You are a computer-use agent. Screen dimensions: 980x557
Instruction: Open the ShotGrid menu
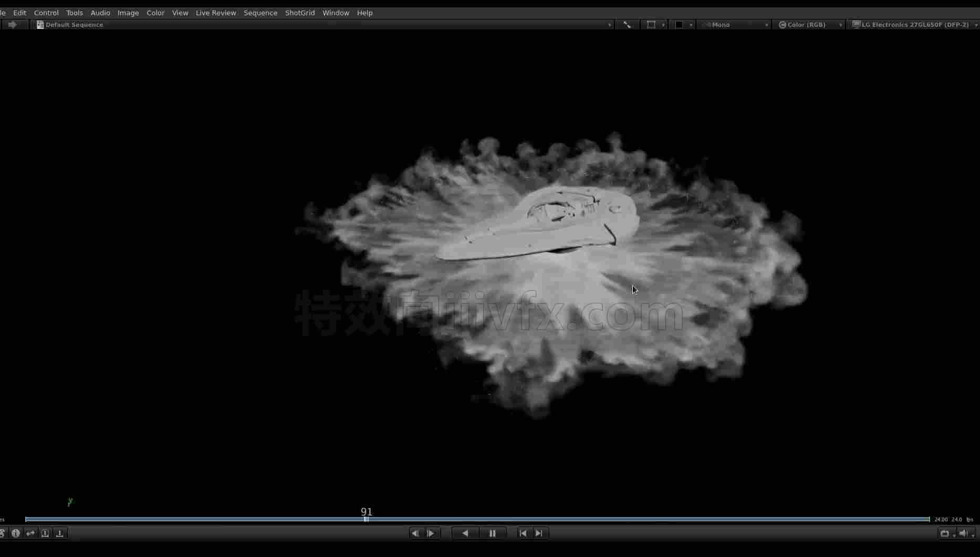[x=300, y=13]
